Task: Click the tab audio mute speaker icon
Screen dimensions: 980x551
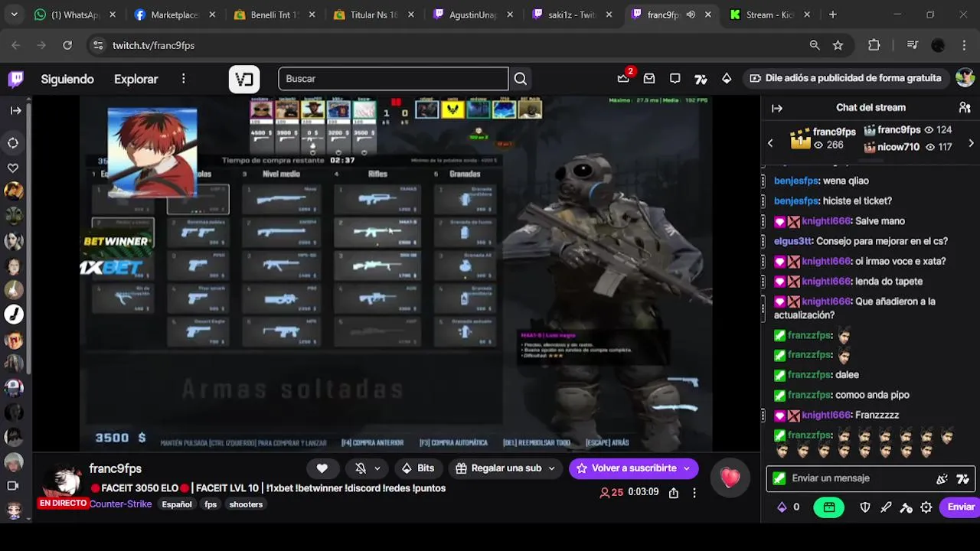Action: (x=691, y=15)
